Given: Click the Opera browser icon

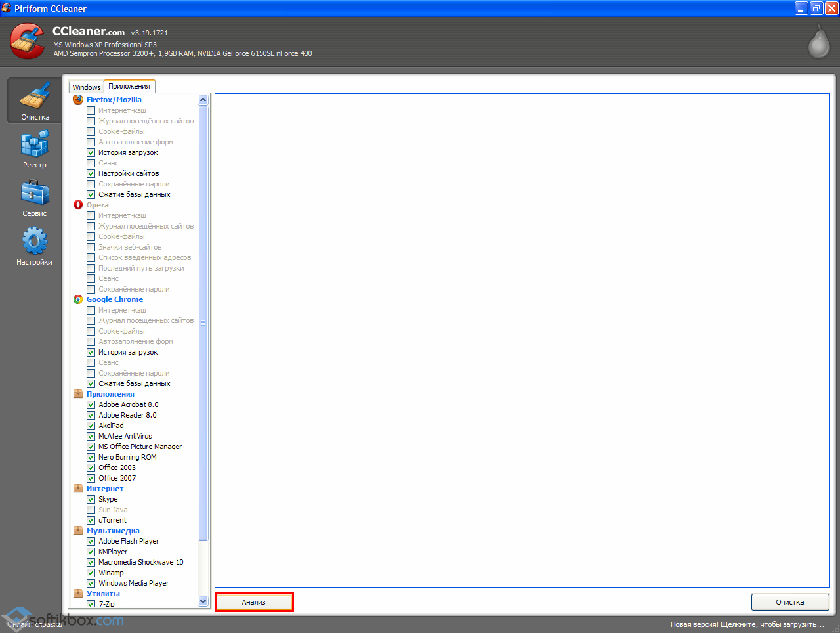Looking at the screenshot, I should [x=78, y=205].
